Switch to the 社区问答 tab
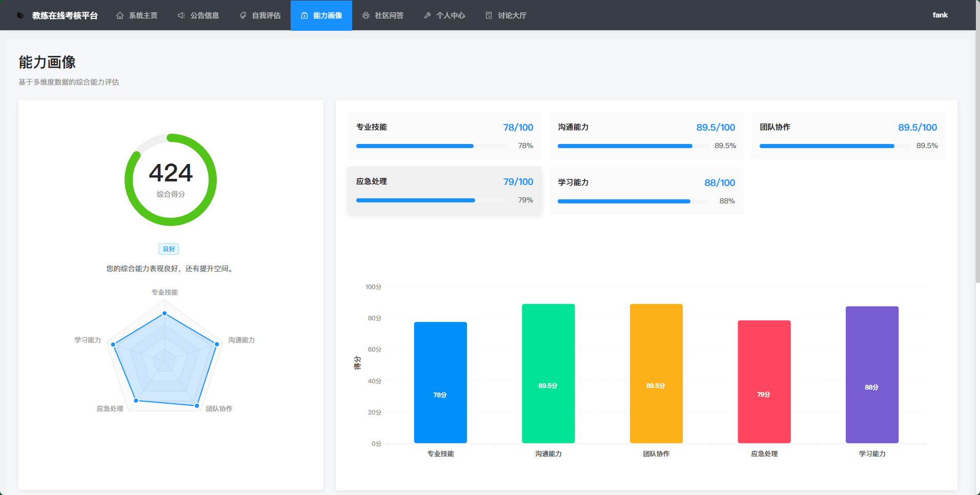The width and height of the screenshot is (980, 495). [383, 15]
